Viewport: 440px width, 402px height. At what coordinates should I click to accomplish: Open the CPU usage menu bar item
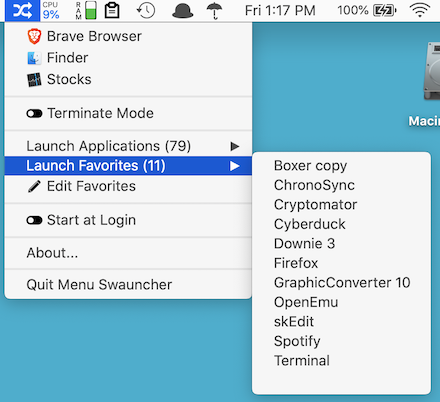[x=51, y=11]
